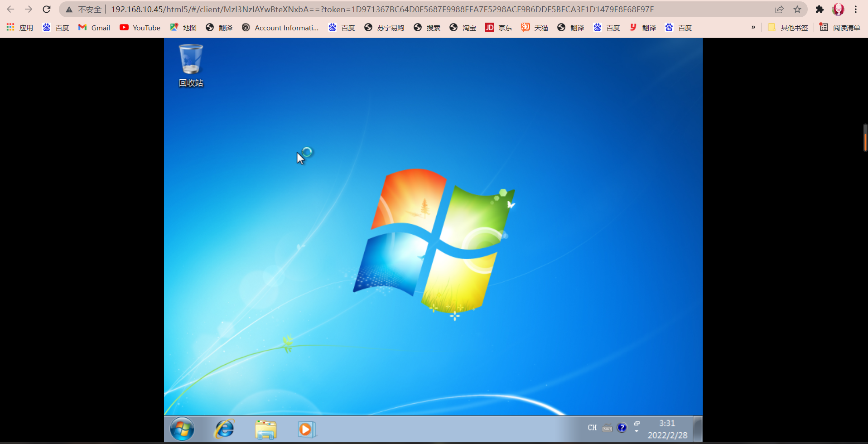Open the Account Informati... bookmark

click(280, 28)
